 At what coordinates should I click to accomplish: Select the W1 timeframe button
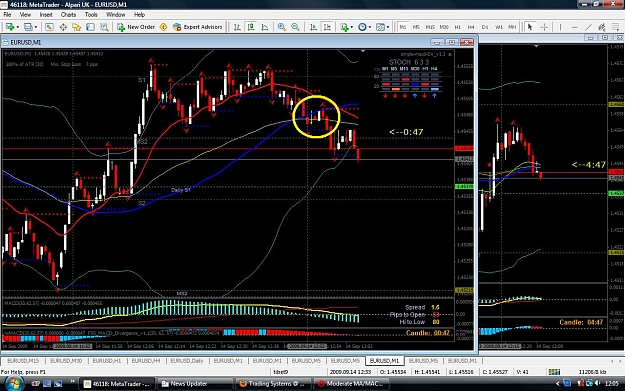(499, 27)
